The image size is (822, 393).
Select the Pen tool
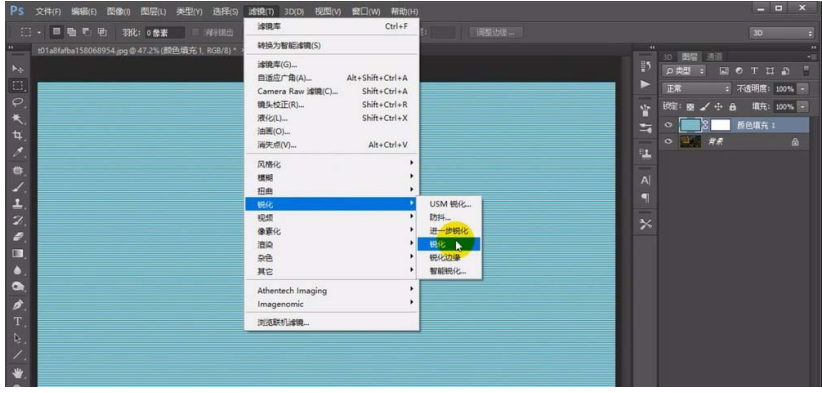18,304
